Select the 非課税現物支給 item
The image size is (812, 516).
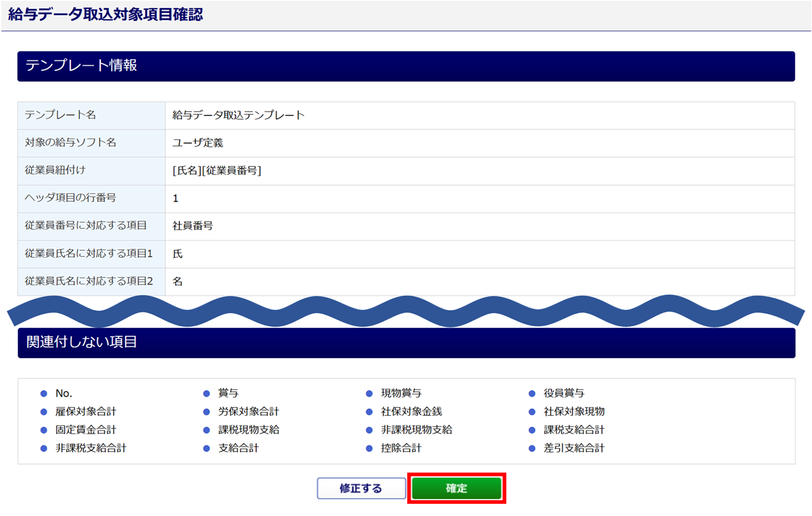416,430
